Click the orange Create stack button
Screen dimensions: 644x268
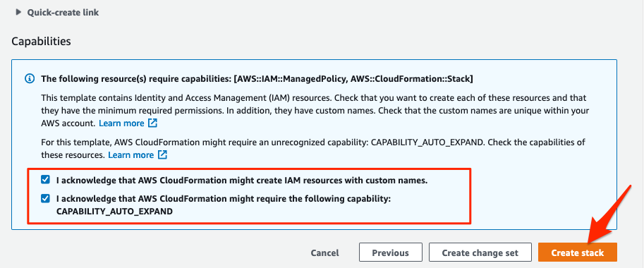578,252
